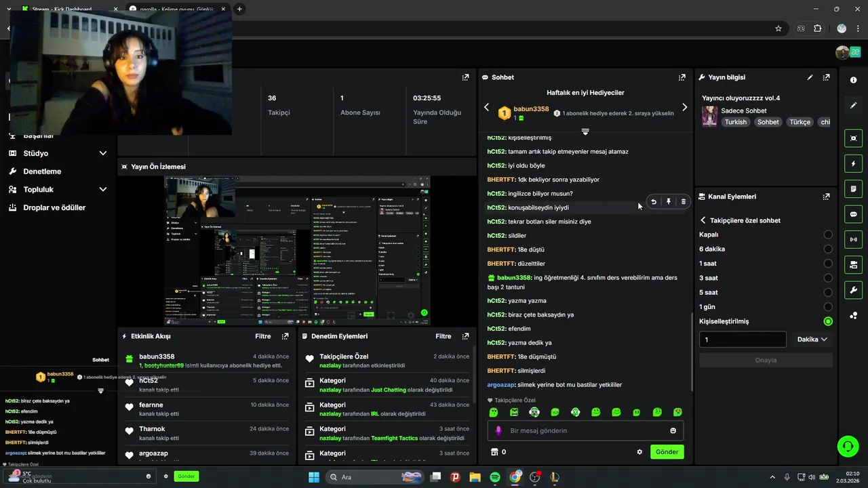Click the bubbles icon at toolbar bottom

pos(853,316)
